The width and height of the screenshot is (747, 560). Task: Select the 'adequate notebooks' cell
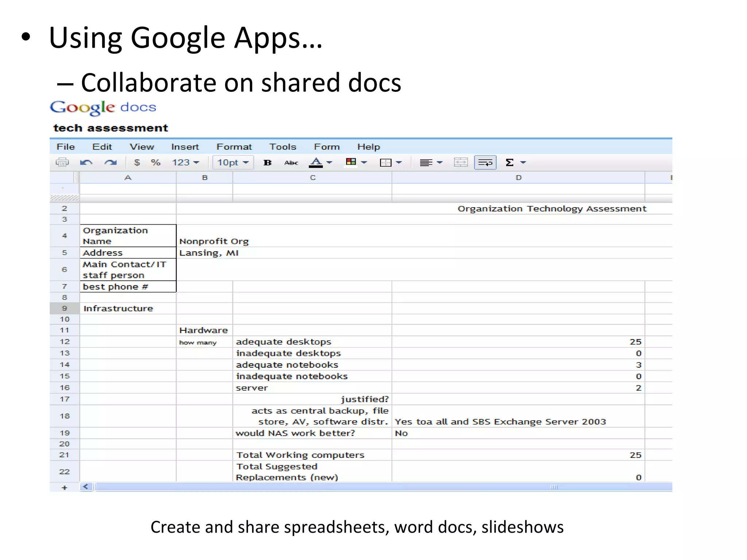point(312,365)
